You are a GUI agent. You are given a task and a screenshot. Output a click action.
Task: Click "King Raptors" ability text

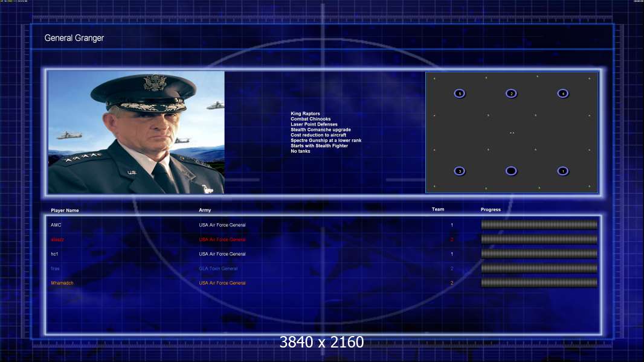(x=305, y=113)
